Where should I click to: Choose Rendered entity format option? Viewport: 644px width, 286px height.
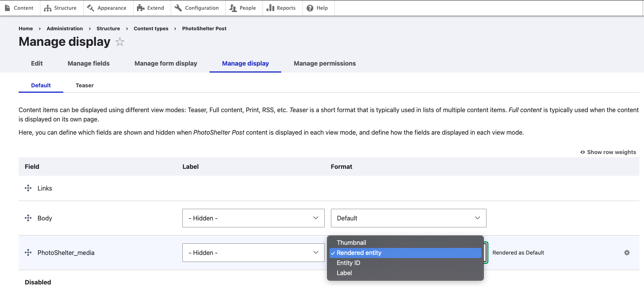point(405,253)
